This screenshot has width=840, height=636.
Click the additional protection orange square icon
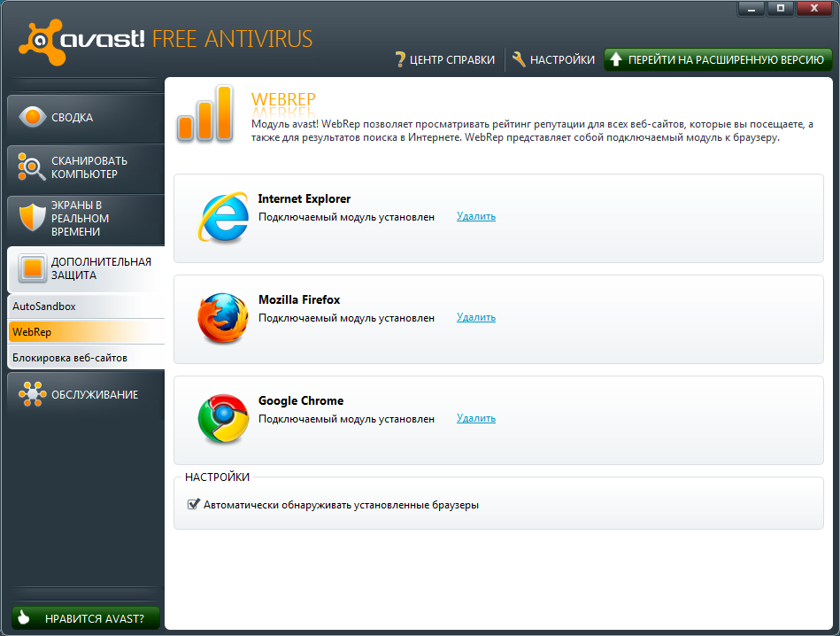[32, 268]
